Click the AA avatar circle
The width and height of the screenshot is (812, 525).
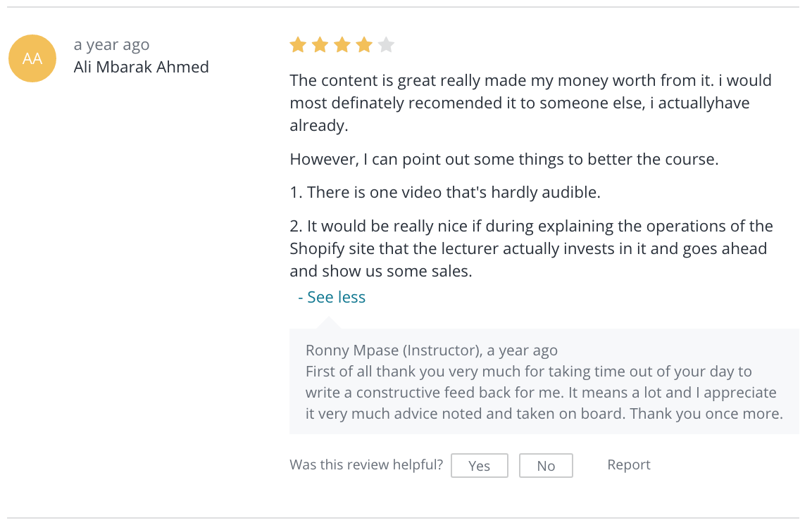pyautogui.click(x=32, y=58)
